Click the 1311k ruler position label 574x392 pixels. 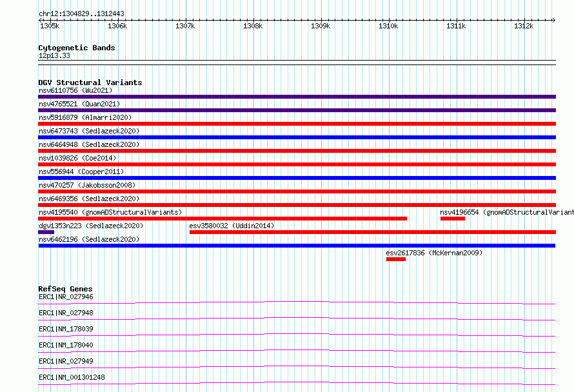[456, 26]
